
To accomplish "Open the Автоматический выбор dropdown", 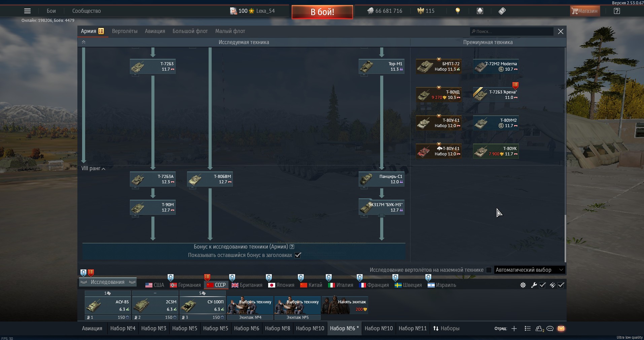I will 529,270.
